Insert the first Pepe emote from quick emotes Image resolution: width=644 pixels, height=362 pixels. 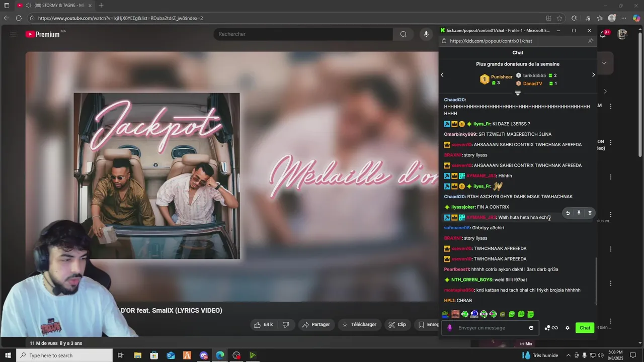445,314
